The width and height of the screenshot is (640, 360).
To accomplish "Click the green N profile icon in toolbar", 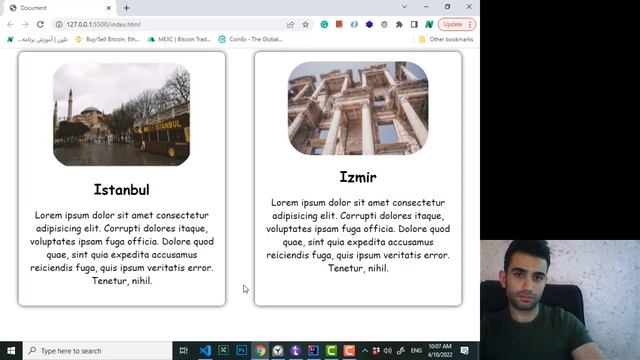I will point(429,24).
